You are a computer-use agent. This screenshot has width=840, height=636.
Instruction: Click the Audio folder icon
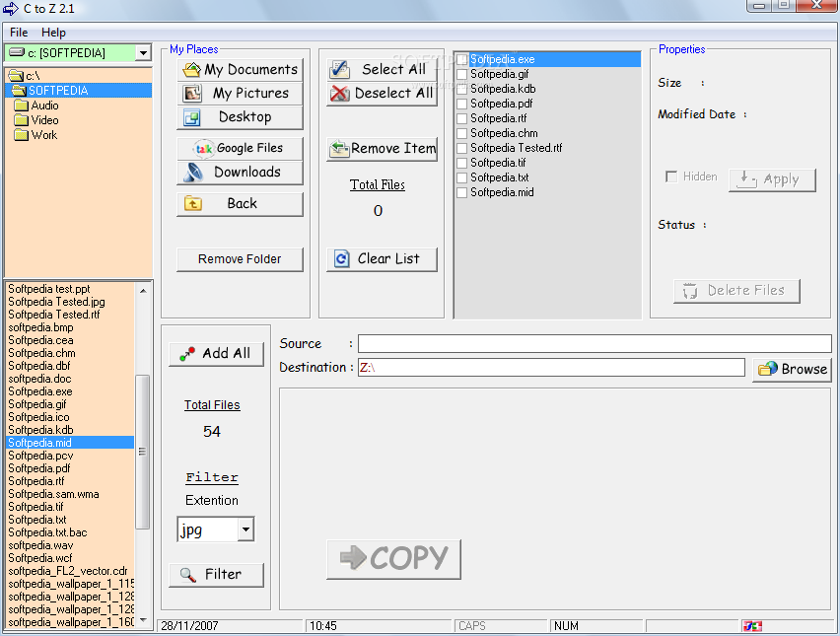(x=21, y=106)
